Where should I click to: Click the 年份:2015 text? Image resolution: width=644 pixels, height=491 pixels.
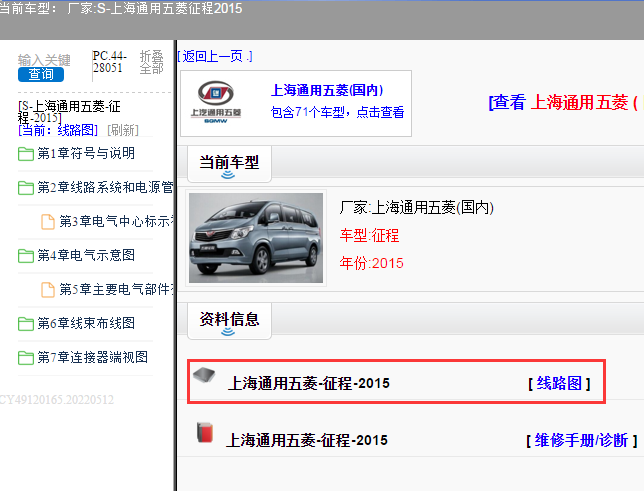(372, 263)
